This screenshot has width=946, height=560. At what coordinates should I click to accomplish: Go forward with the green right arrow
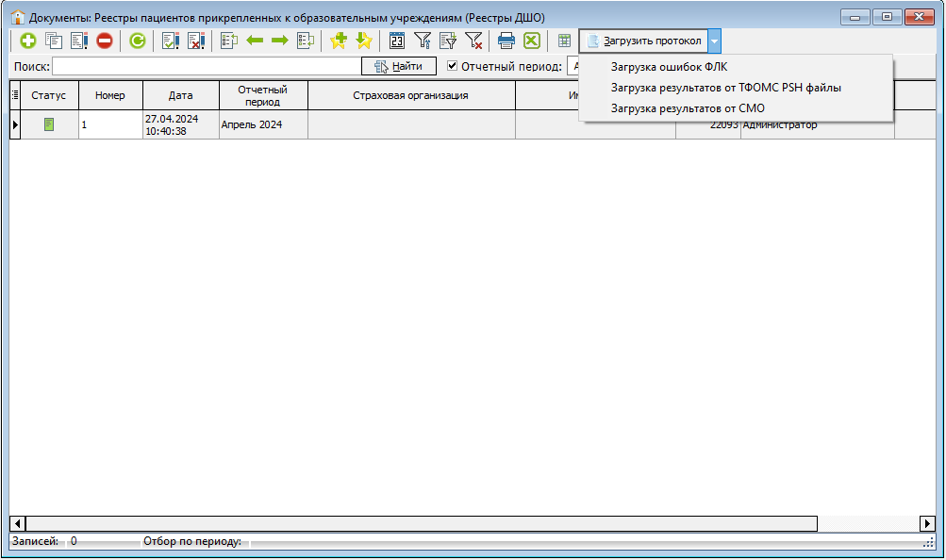[x=280, y=41]
